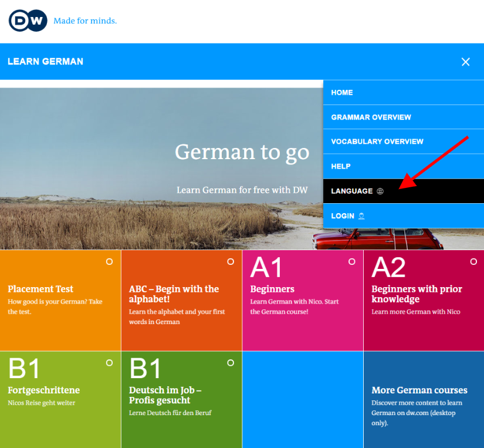Click the circle on the A1 Beginners tile
Image resolution: width=484 pixels, height=448 pixels.
click(352, 262)
